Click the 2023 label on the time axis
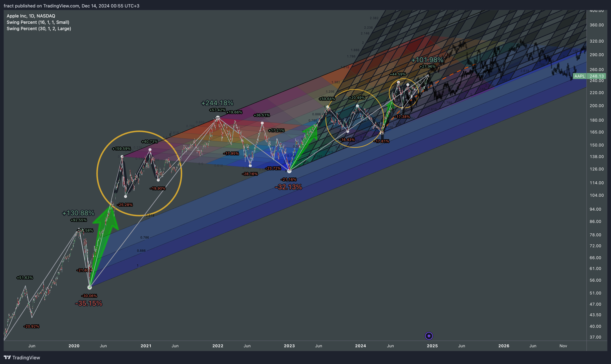 point(290,346)
